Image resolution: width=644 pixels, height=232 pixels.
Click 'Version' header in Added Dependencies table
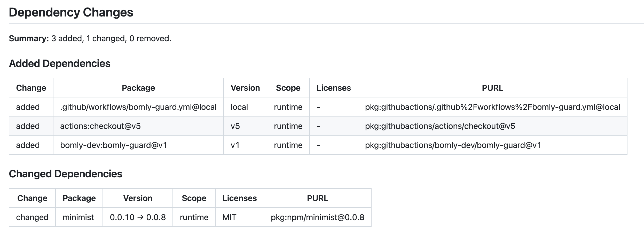click(x=245, y=88)
